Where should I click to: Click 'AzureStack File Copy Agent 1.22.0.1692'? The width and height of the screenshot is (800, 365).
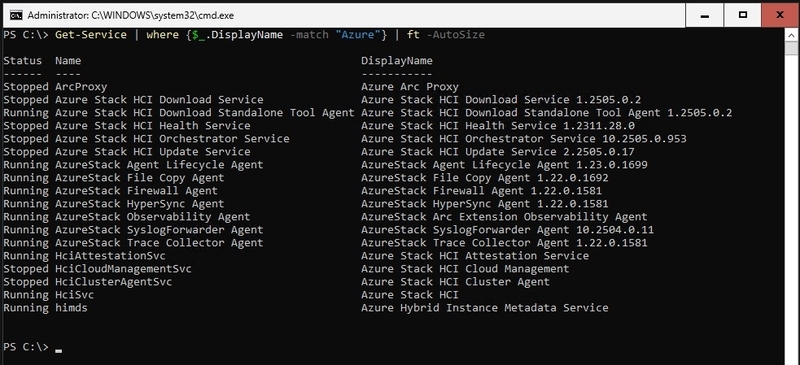point(485,178)
